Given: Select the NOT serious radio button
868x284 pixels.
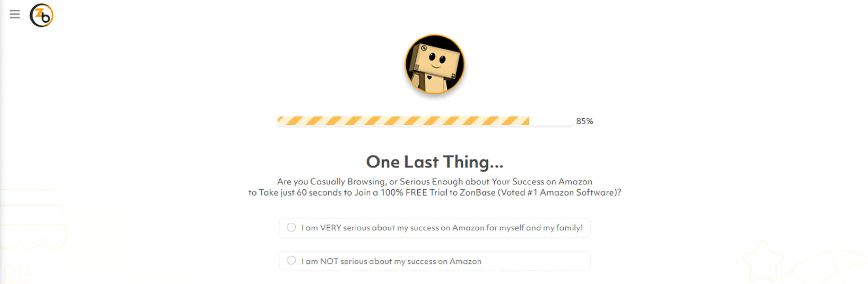Looking at the screenshot, I should tap(291, 260).
